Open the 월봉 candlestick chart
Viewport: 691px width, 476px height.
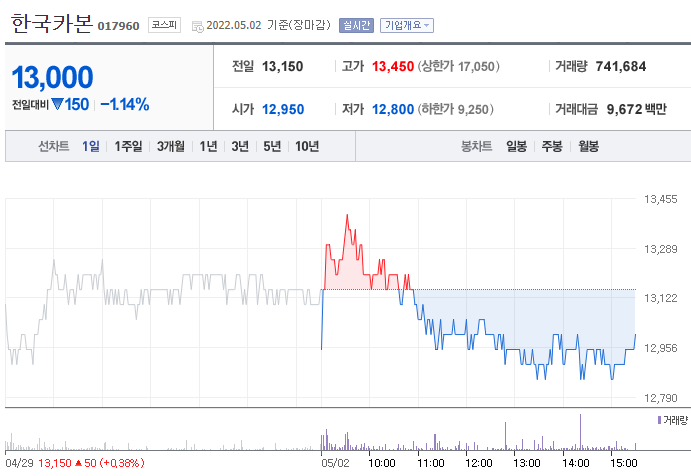click(588, 146)
